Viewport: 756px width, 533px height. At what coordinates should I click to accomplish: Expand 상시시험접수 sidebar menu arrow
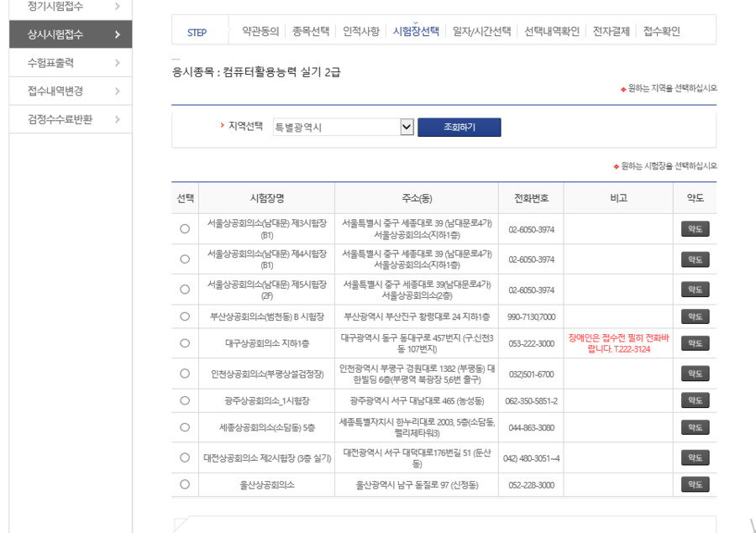point(117,34)
